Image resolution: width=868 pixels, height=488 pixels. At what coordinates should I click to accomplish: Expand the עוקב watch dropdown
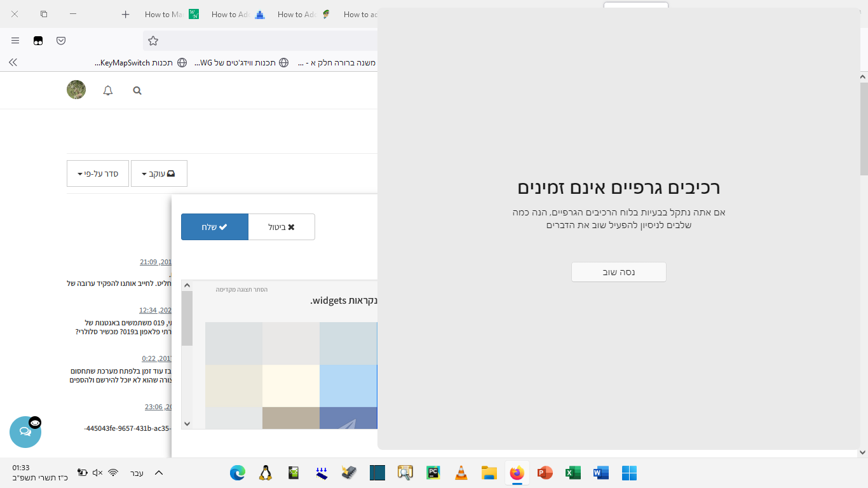pos(159,173)
